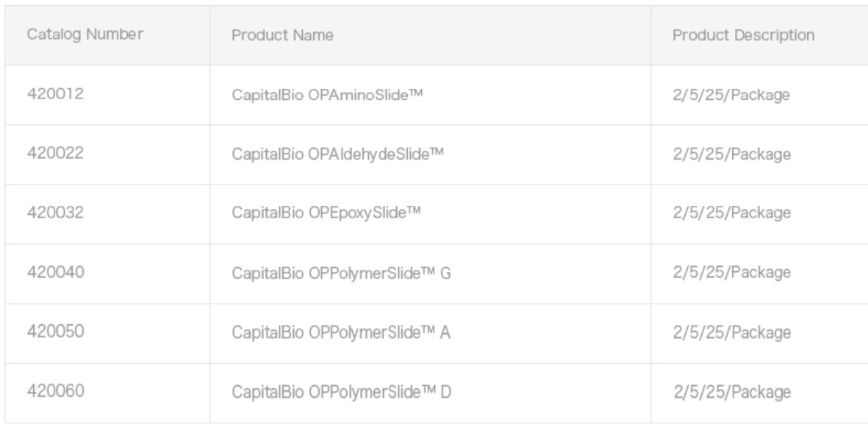Select catalog number 420060

click(55, 392)
